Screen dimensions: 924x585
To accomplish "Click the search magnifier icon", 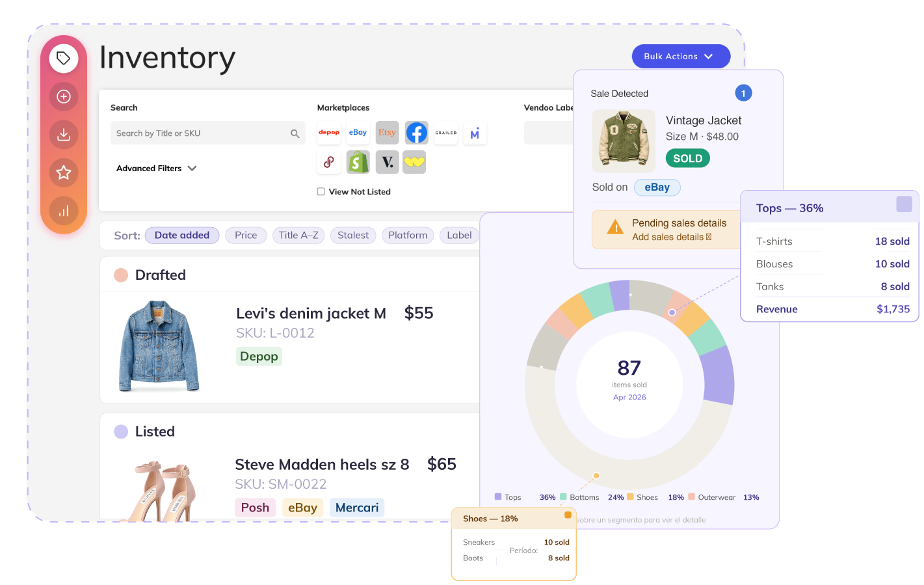I will 295,133.
